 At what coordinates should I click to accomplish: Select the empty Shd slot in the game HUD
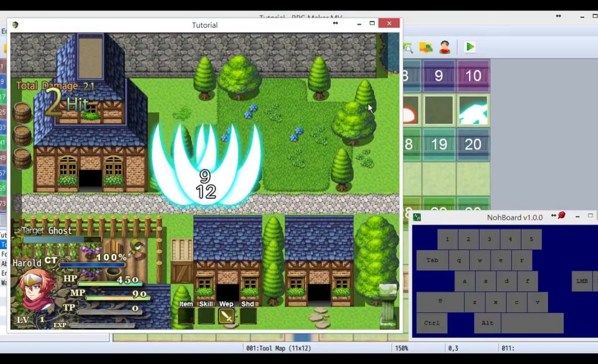tap(248, 316)
